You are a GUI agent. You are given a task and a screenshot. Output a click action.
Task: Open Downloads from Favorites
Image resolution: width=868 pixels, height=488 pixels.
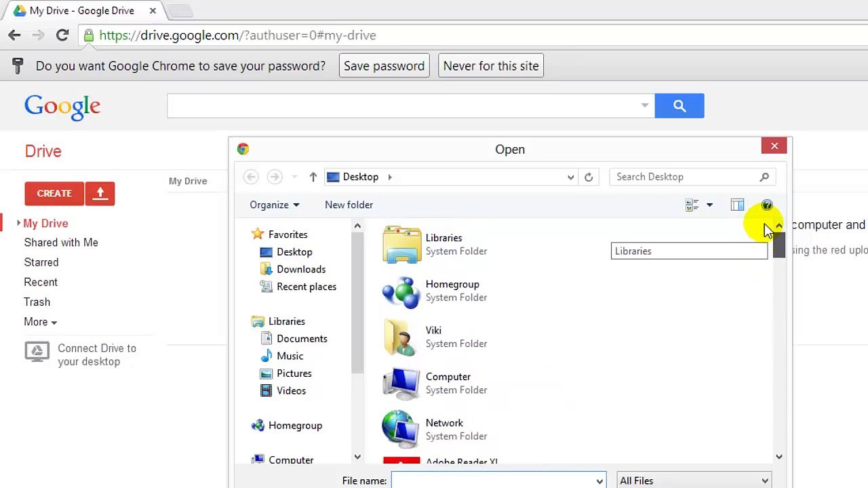click(293, 269)
